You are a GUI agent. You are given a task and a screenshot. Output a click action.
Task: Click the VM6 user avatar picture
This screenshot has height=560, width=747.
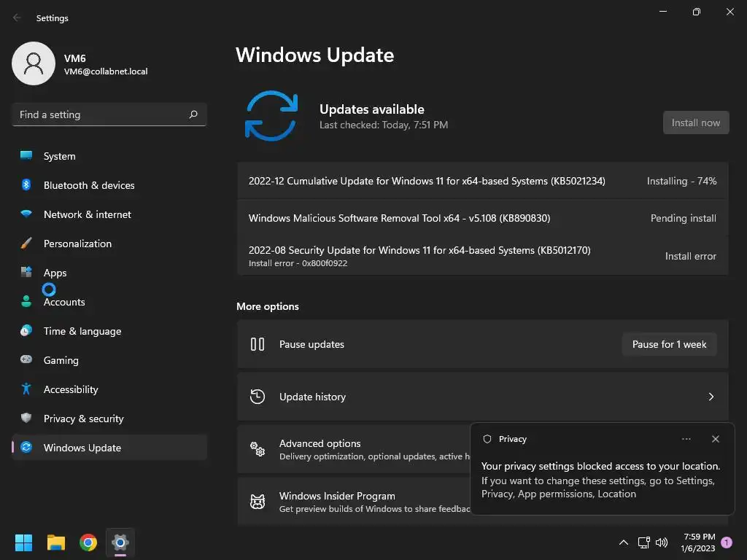34,63
